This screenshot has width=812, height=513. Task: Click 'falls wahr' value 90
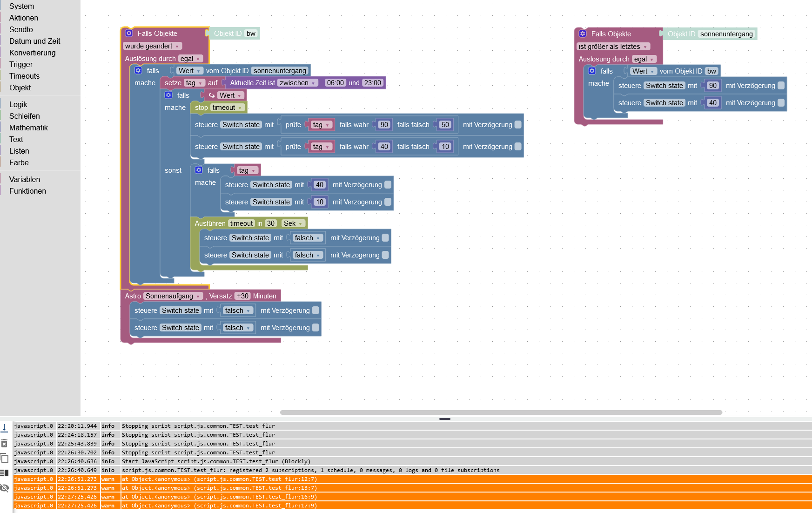(384, 125)
